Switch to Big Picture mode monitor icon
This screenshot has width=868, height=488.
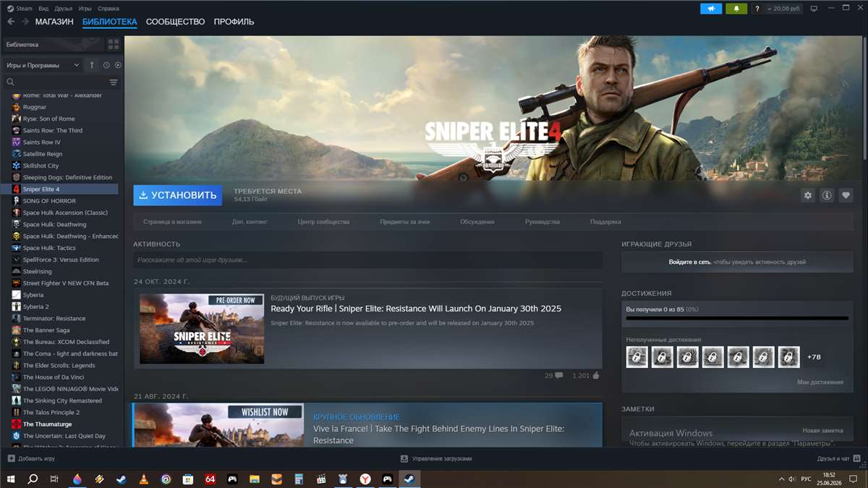click(x=814, y=9)
